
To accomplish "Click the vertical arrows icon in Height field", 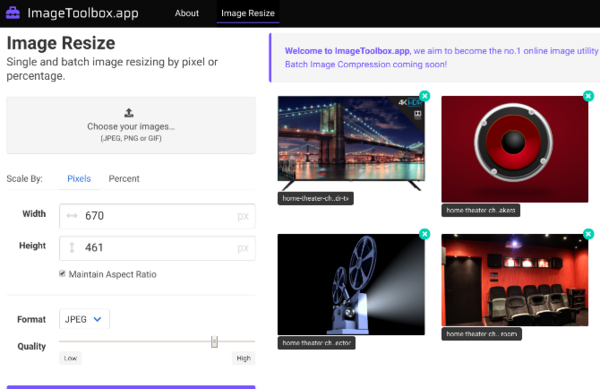I will coord(72,248).
